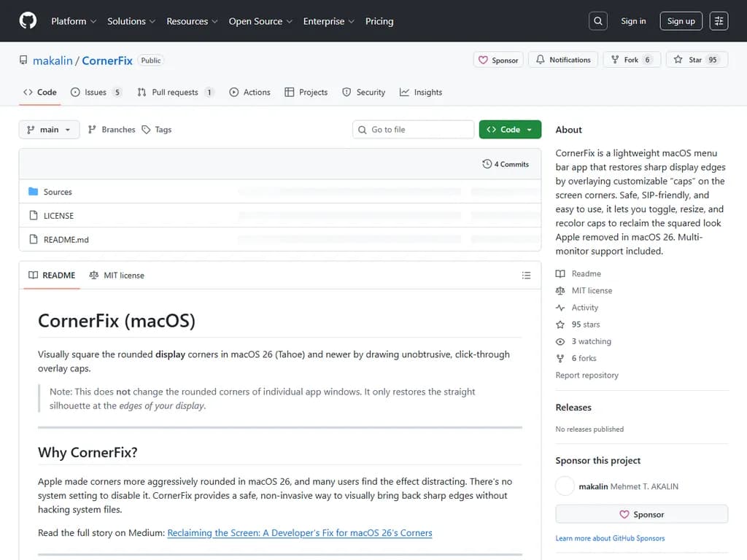Viewport: 747px width, 560px height.
Task: Select the MIT license tab
Action: coord(117,276)
